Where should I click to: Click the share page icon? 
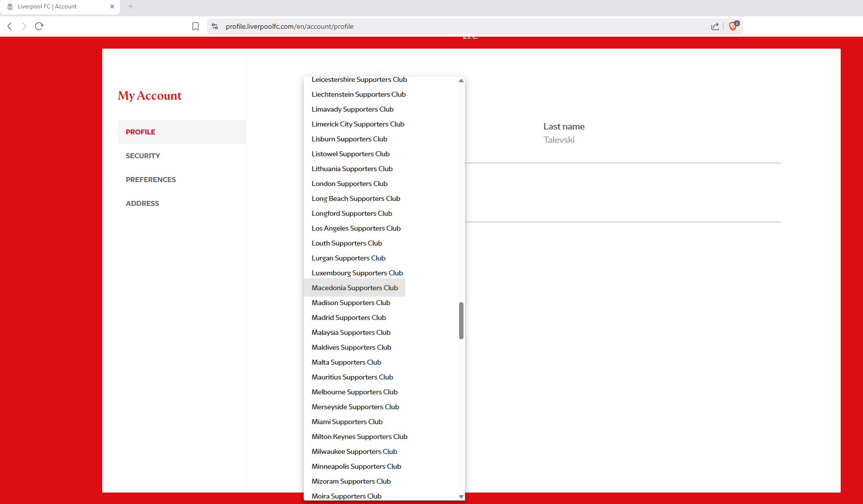(715, 26)
